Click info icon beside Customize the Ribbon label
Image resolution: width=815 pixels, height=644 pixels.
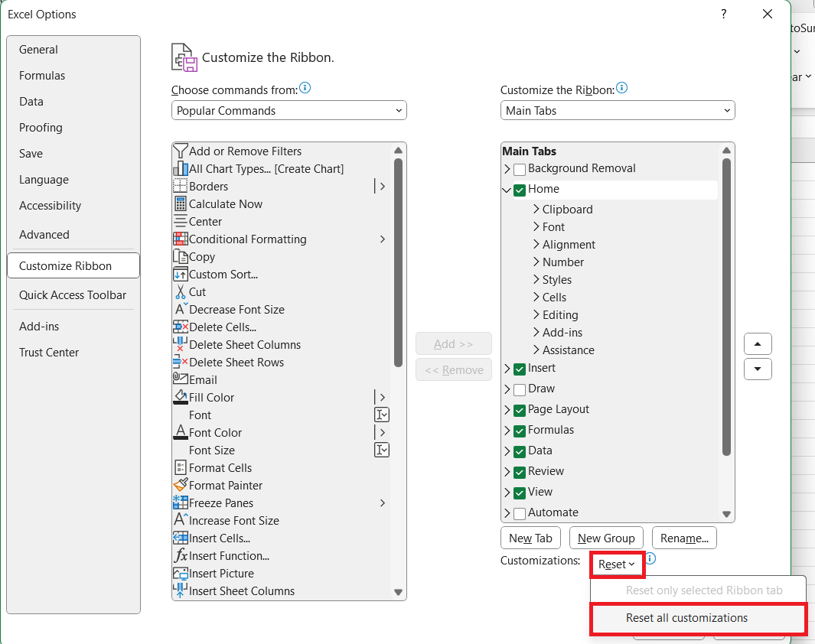[621, 88]
